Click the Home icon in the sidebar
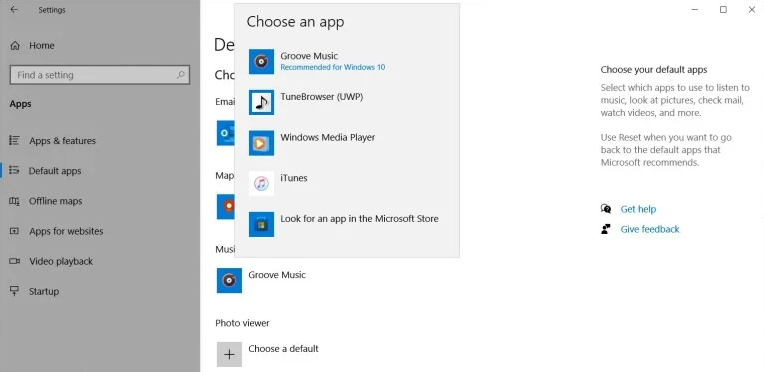Viewport: 764px width, 372px height. [x=15, y=45]
